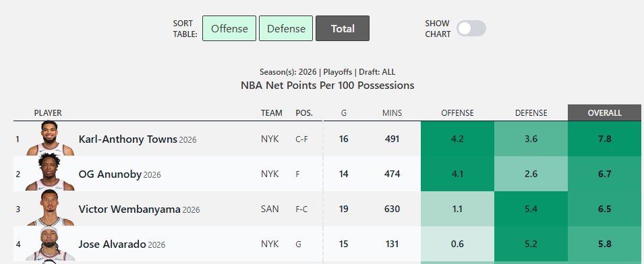Screen dimensions: 644x264
Task: Select Towns overall 7.8 green cell
Action: point(605,139)
